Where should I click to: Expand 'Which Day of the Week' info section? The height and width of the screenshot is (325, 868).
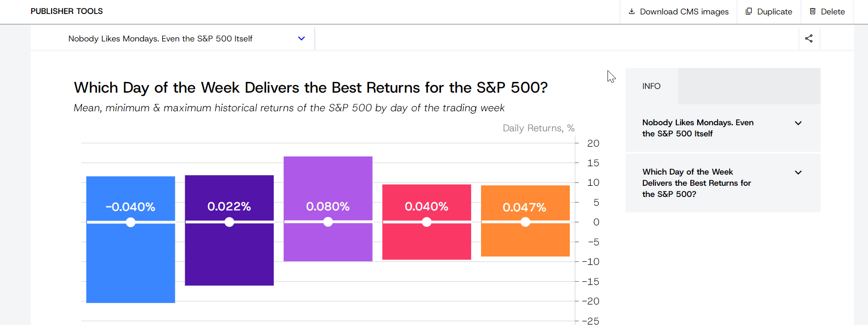(798, 173)
